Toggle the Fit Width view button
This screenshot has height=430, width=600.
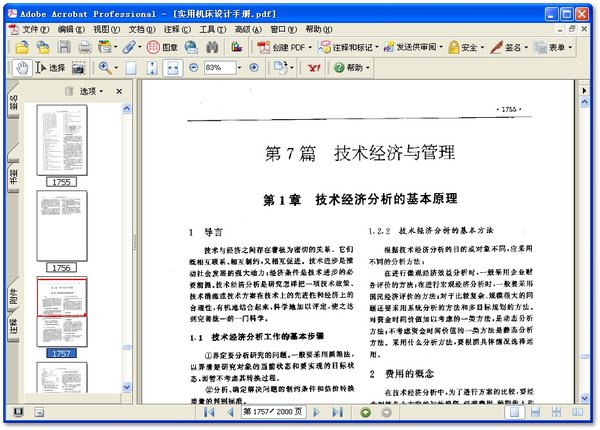[173, 68]
